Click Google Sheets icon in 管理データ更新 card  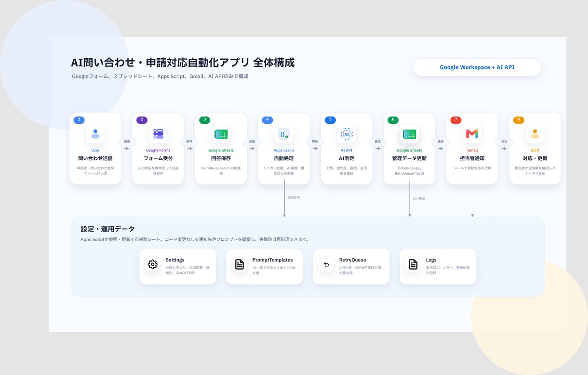tap(409, 134)
